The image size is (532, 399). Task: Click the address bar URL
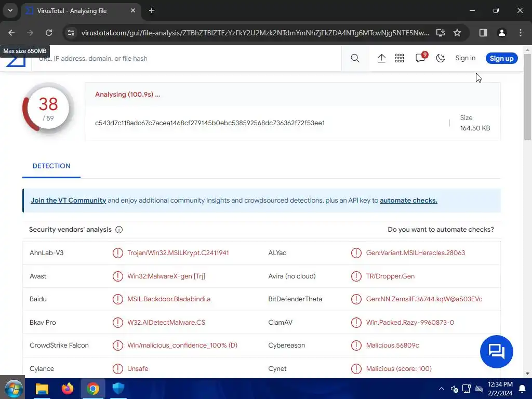[255, 33]
